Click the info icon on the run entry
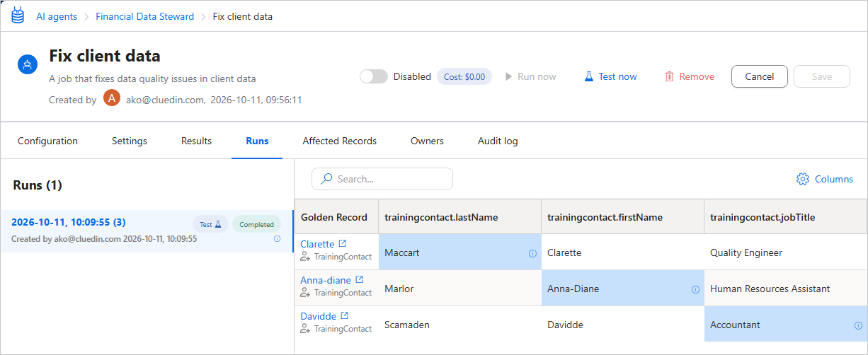The image size is (868, 355). pos(277,239)
